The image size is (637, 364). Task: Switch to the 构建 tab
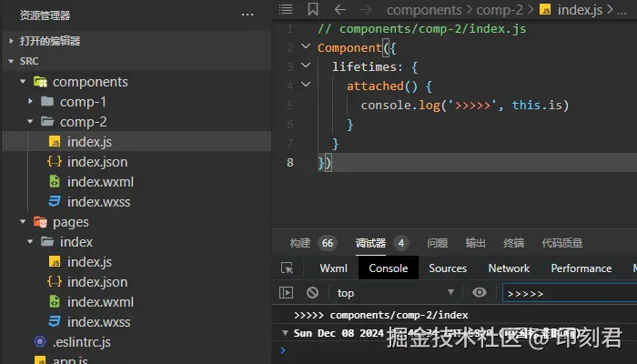(x=300, y=243)
